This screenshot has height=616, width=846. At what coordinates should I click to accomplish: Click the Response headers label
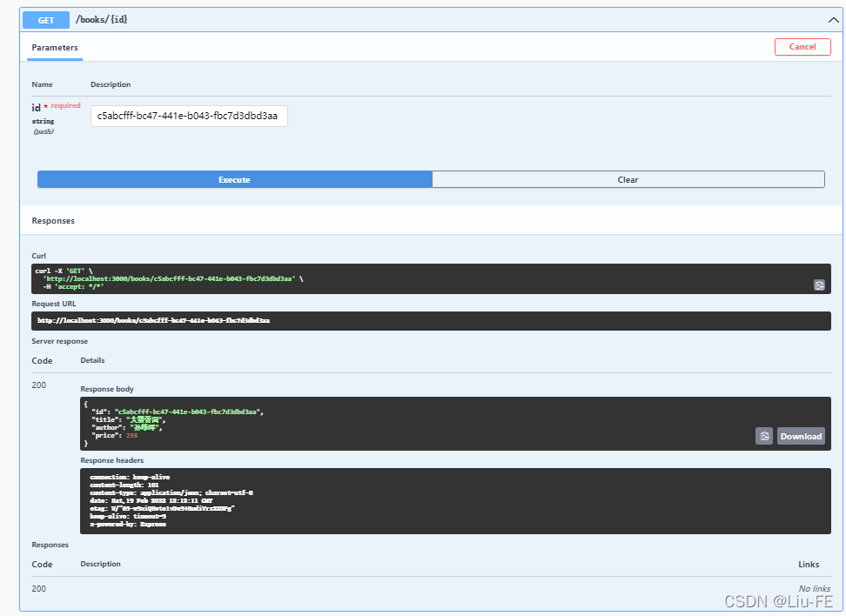111,460
